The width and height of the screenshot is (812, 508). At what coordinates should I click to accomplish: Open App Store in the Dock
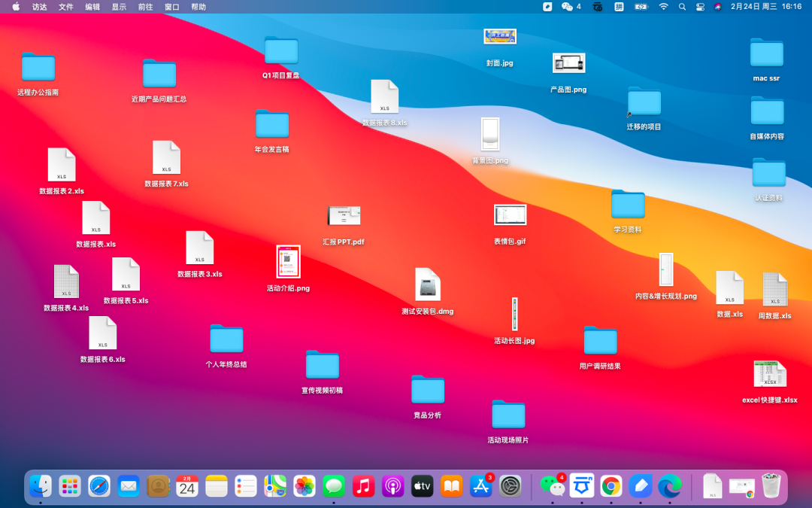tap(481, 486)
